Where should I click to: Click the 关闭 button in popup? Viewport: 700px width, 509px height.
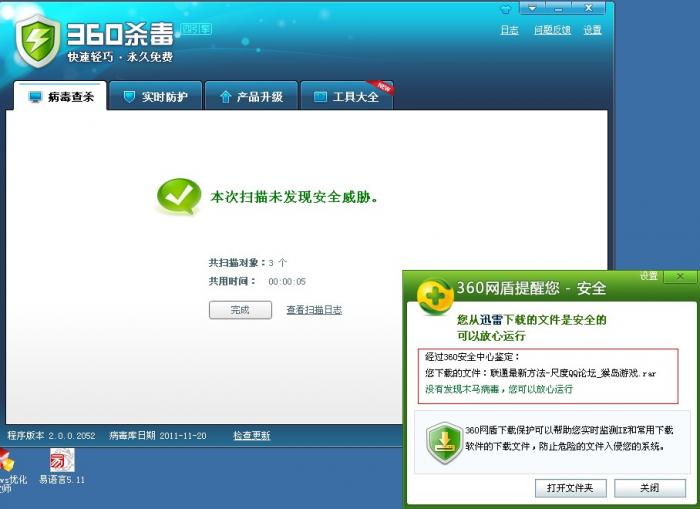point(650,488)
